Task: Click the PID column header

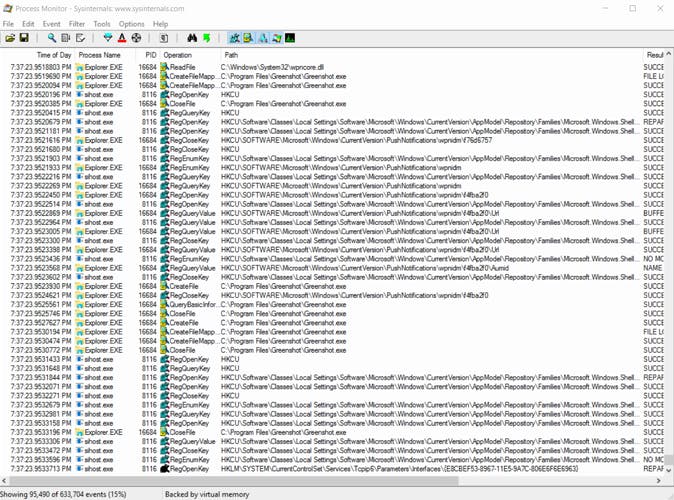Action: [x=147, y=55]
